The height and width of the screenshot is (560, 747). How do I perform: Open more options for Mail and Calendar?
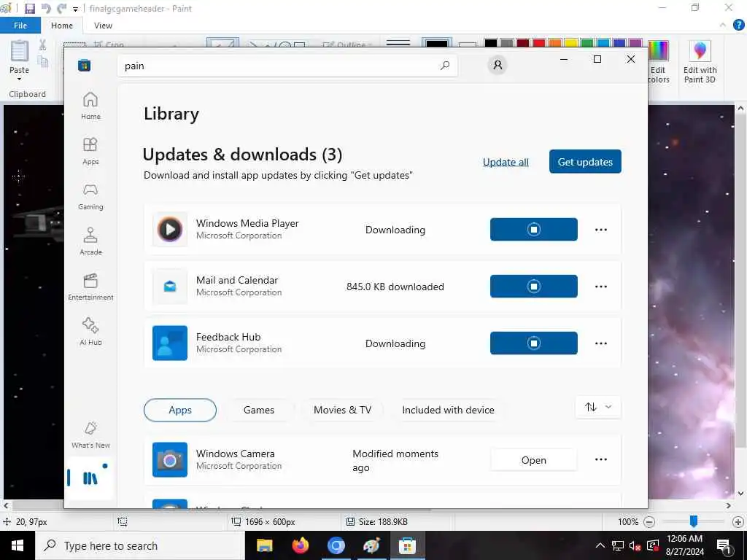(x=601, y=286)
